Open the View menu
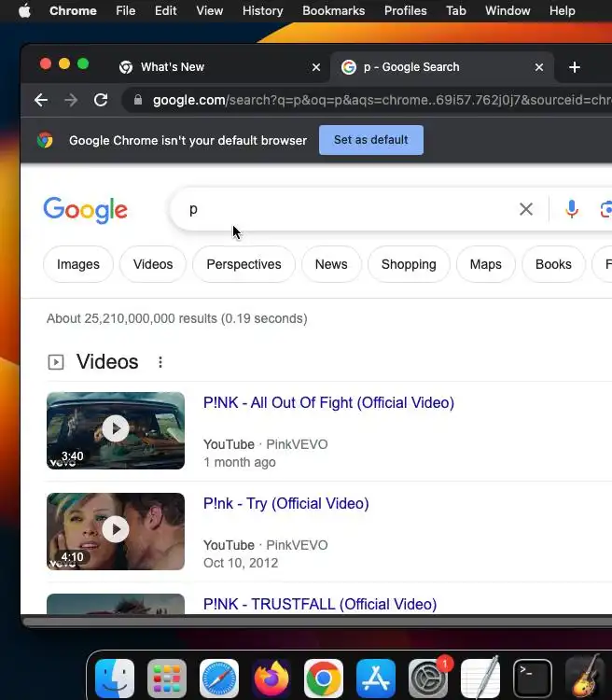The height and width of the screenshot is (700, 612). coord(209,10)
